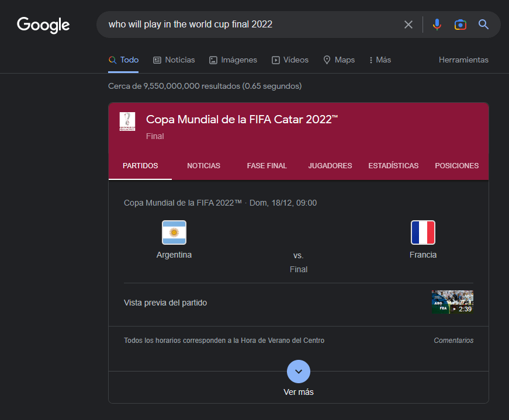
Task: Click the Argentina flag icon
Action: [x=174, y=232]
